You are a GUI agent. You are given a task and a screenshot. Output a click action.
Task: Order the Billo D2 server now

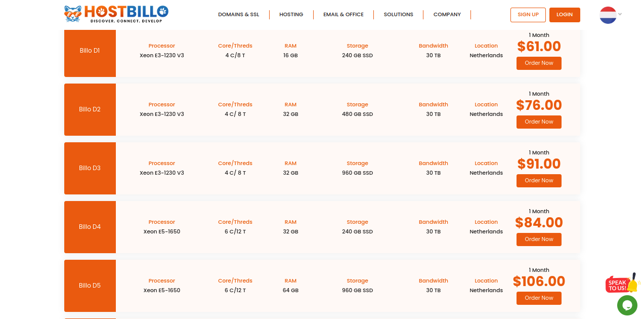point(539,122)
